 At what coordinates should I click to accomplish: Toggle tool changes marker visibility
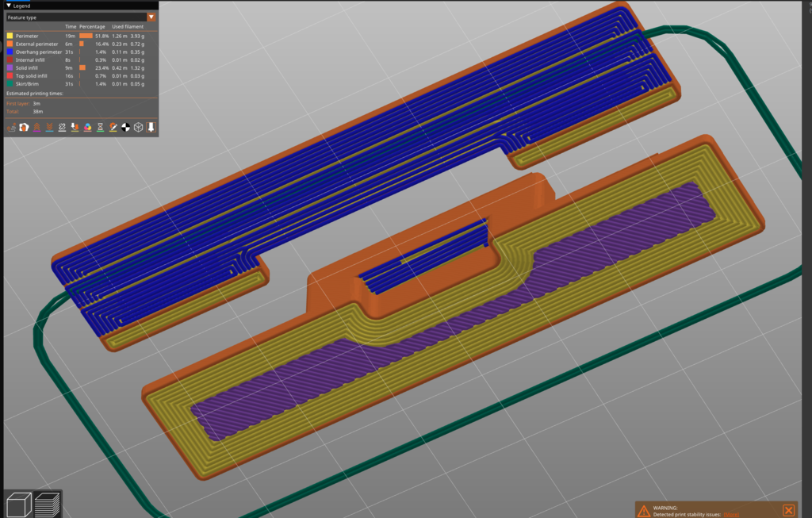click(75, 127)
